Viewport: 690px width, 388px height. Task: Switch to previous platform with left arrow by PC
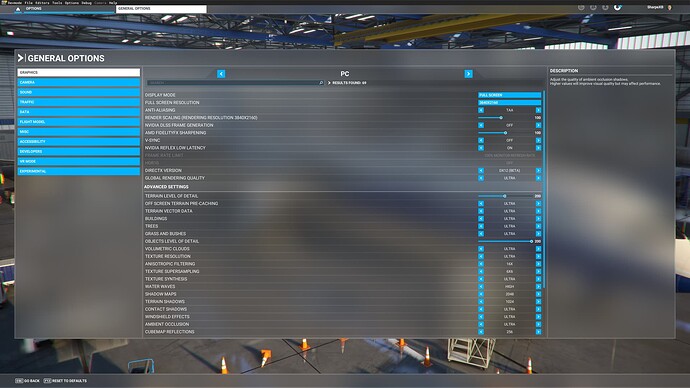point(221,74)
